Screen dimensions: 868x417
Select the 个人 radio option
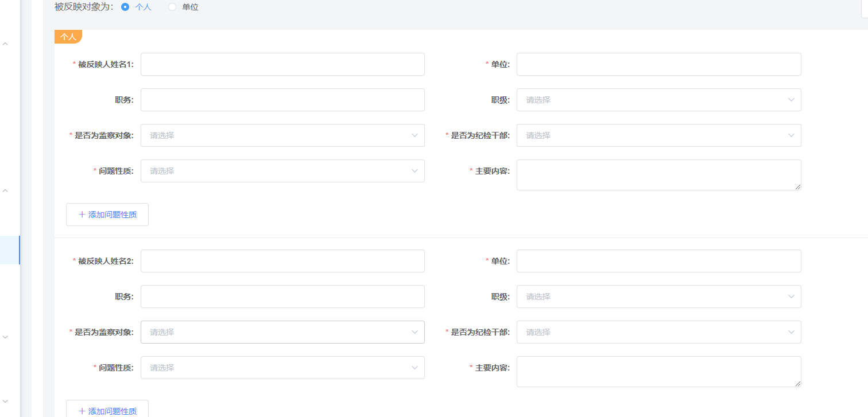(x=125, y=7)
